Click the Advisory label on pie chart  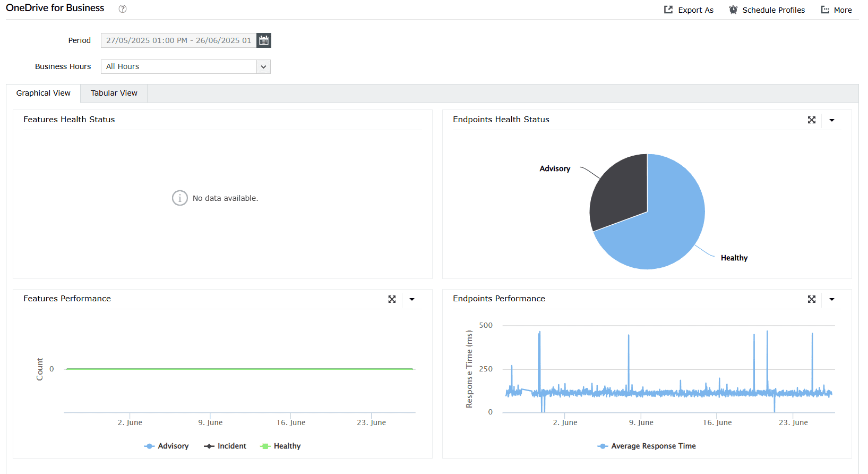click(x=555, y=168)
